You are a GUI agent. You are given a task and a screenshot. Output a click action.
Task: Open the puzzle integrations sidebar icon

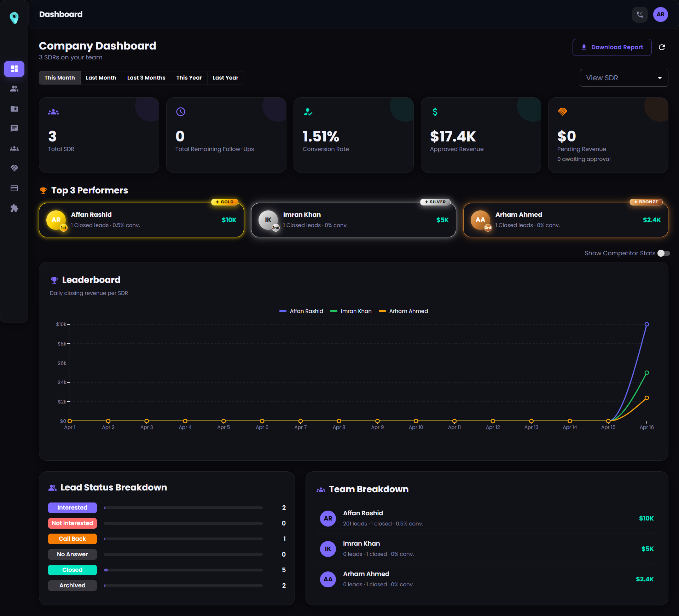point(14,208)
